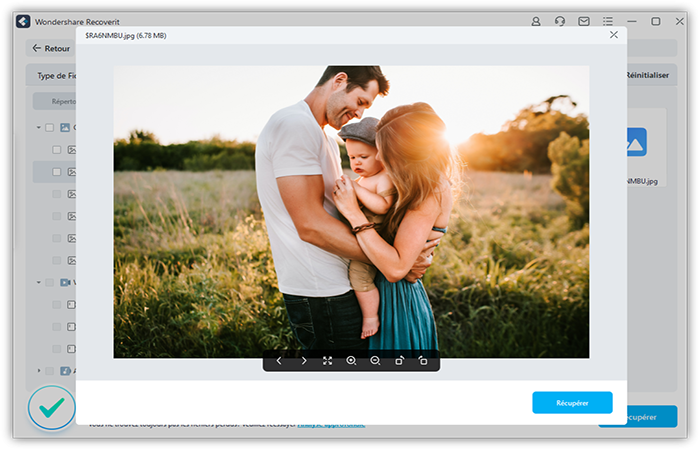Image resolution: width=700 pixels, height=450 pixels.
Task: Tick the checkbox of the highlighted image row
Action: (56, 172)
